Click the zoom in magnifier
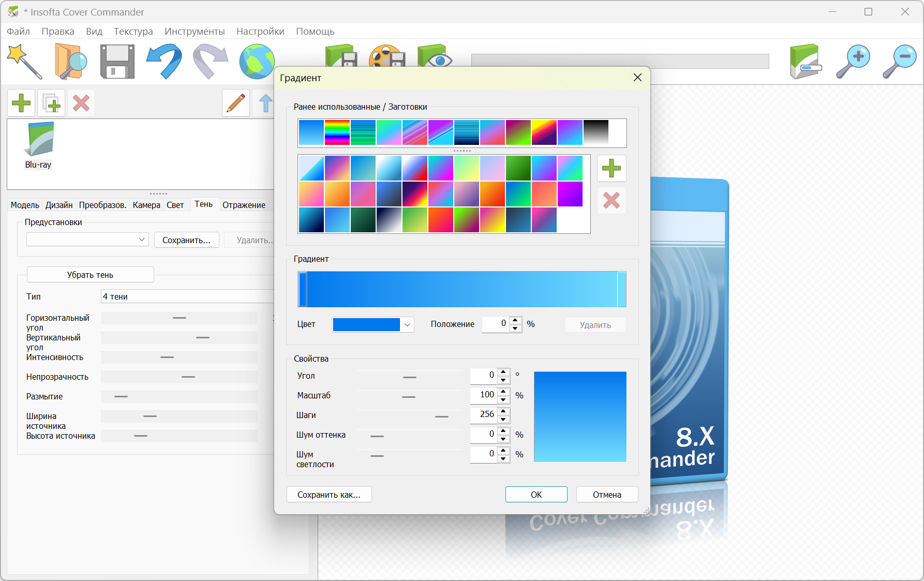Image resolution: width=924 pixels, height=581 pixels. click(x=853, y=61)
